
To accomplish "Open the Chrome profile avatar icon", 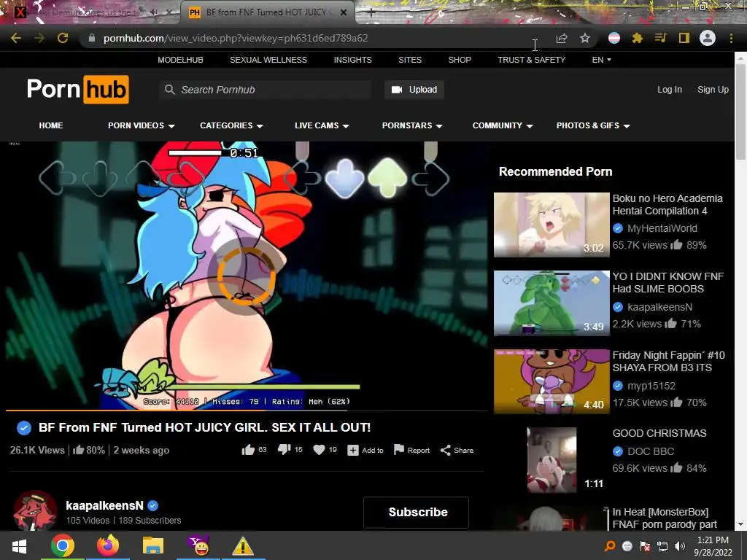I will (x=708, y=38).
